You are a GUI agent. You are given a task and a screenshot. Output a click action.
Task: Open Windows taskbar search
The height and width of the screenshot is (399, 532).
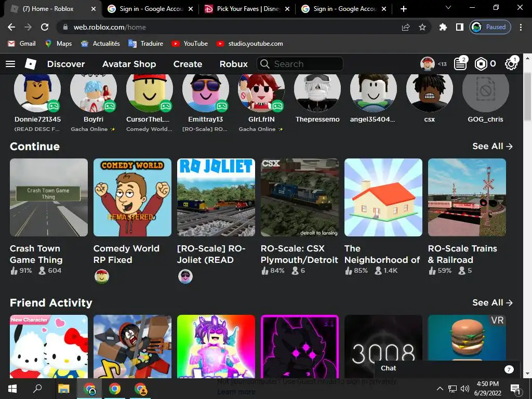[x=37, y=389]
